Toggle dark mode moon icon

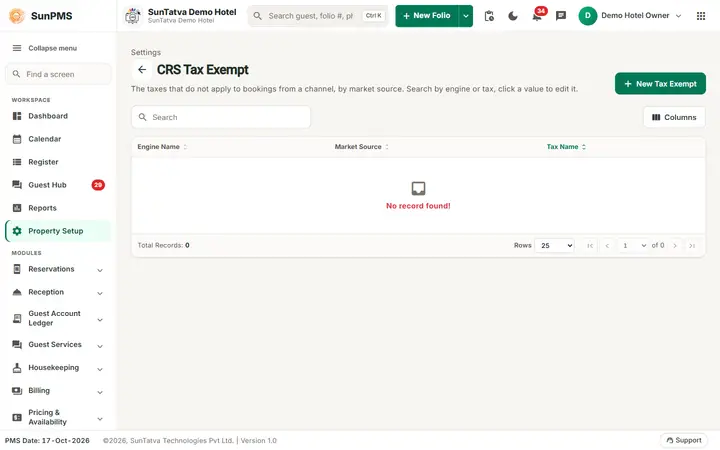pyautogui.click(x=513, y=16)
